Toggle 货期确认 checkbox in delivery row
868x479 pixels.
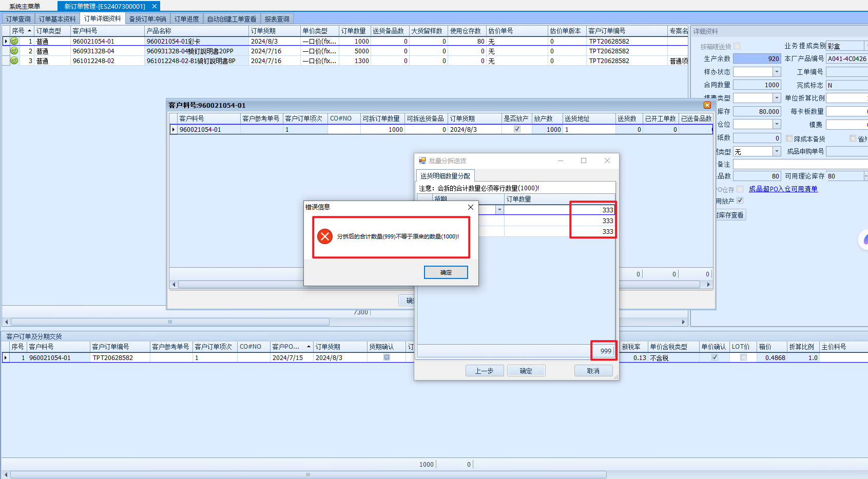pyautogui.click(x=387, y=357)
